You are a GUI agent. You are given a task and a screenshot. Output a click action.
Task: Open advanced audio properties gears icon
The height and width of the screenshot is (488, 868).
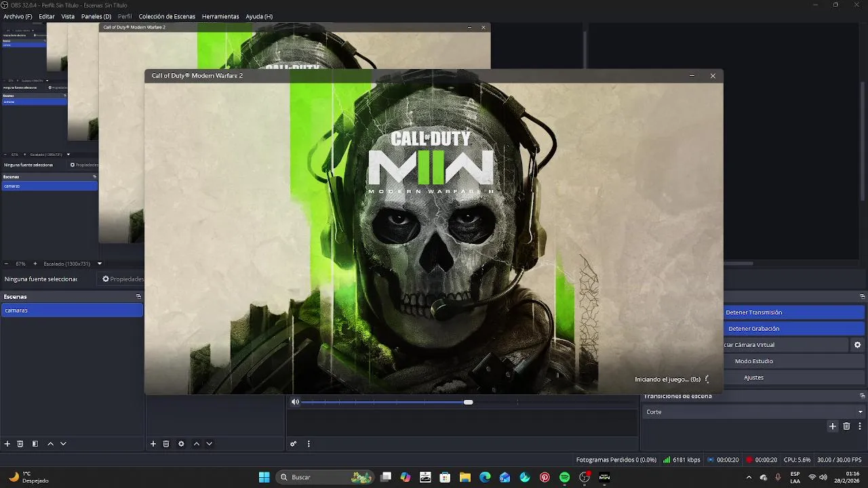[x=294, y=444]
